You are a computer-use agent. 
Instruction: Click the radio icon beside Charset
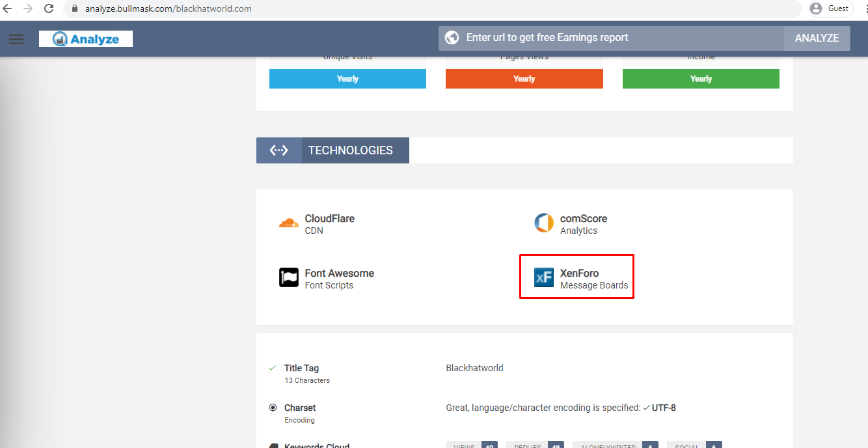[x=273, y=408]
